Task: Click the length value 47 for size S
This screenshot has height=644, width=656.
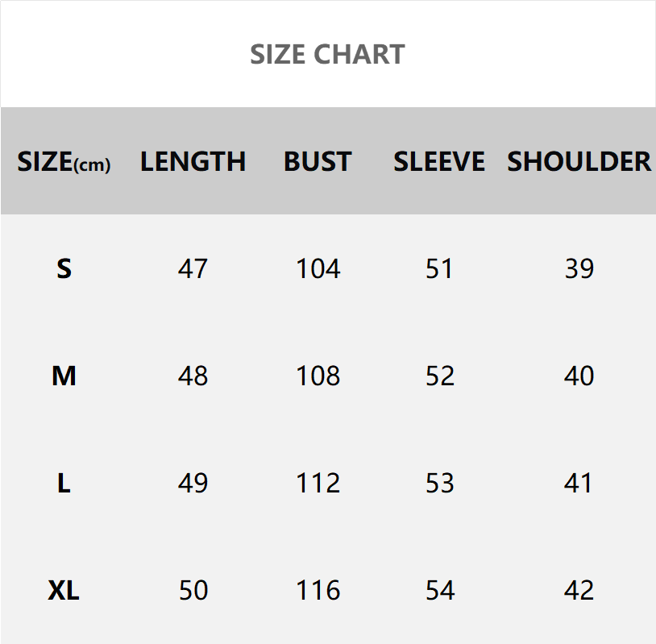Action: click(193, 268)
